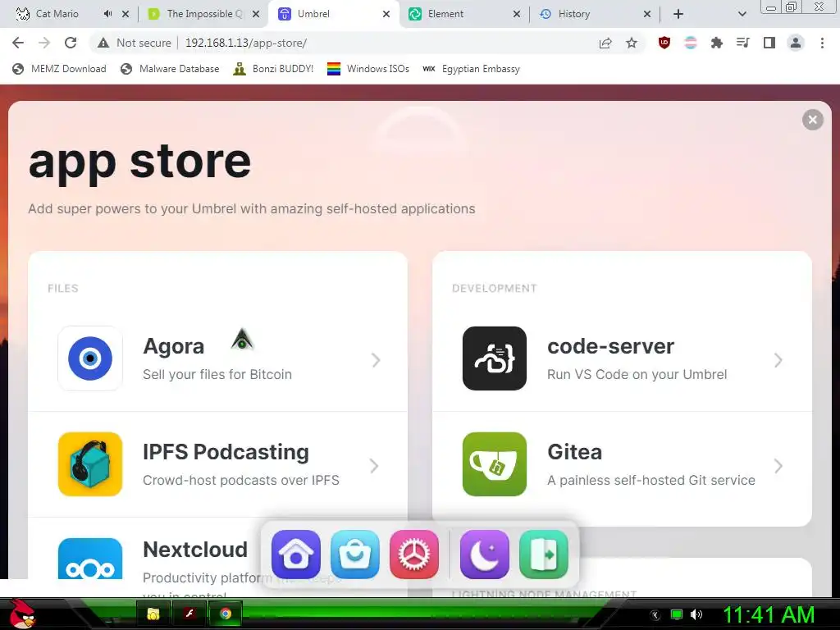
Task: Go back in browser history
Action: point(18,43)
